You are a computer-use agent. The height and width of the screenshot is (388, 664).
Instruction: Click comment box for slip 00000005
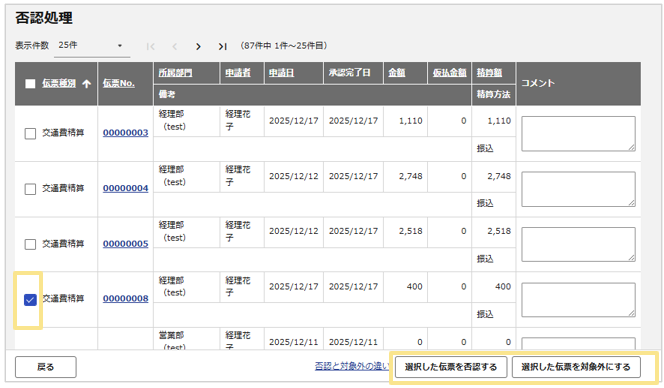coord(578,244)
